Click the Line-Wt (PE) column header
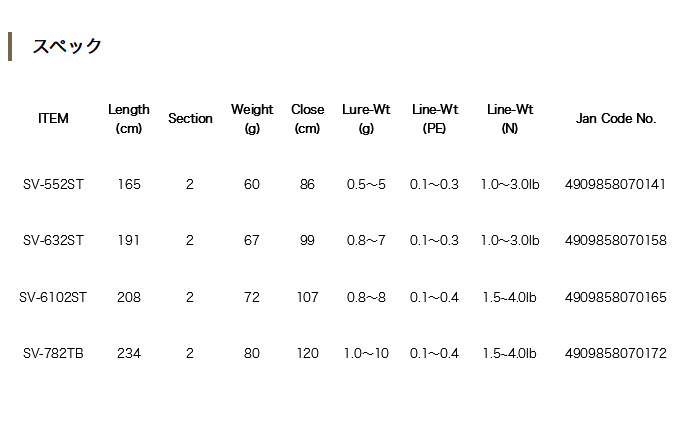680x424 pixels. coord(435,118)
